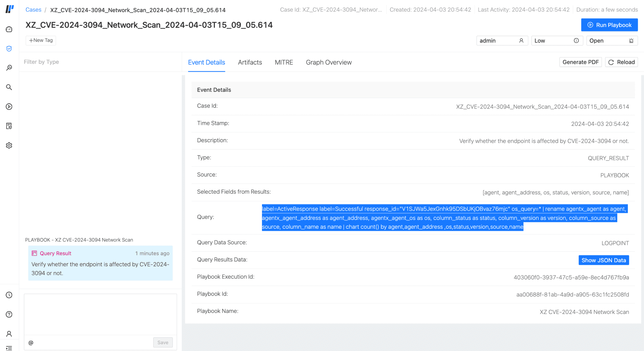The width and height of the screenshot is (644, 351).
Task: Open the help question-mark sidebar icon
Action: (9, 315)
